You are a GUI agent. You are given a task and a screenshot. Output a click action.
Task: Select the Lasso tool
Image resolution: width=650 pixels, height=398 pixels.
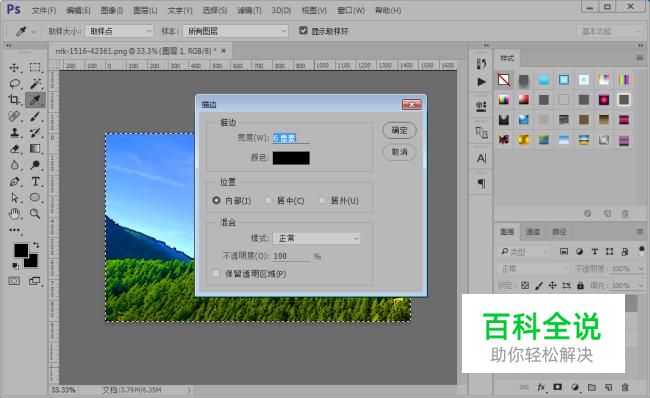(14, 84)
